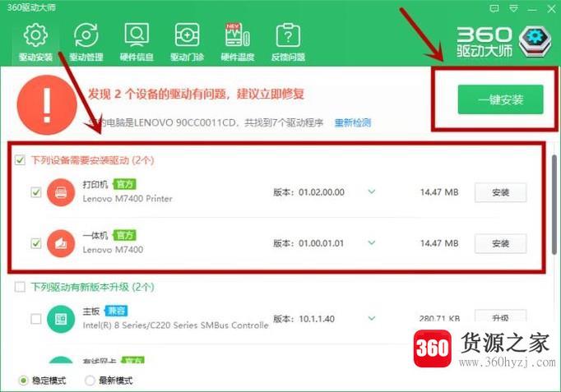Click the driver list vertical scrollbar
This screenshot has width=561, height=392.
click(554, 204)
